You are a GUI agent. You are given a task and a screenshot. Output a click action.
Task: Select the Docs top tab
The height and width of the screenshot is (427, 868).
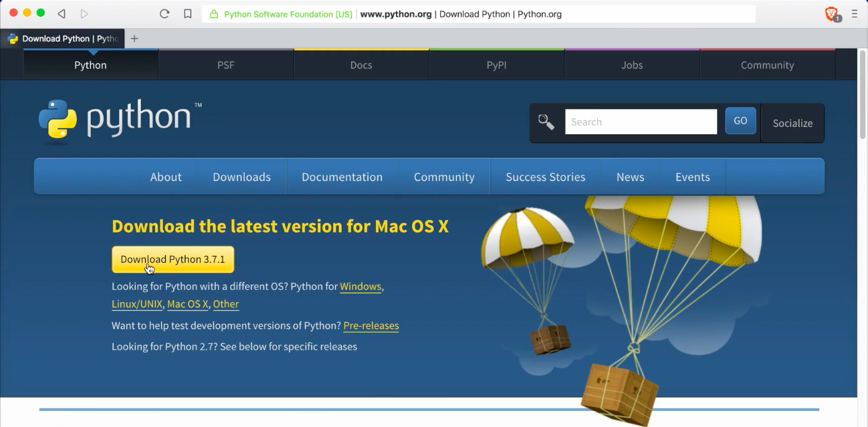click(x=361, y=65)
